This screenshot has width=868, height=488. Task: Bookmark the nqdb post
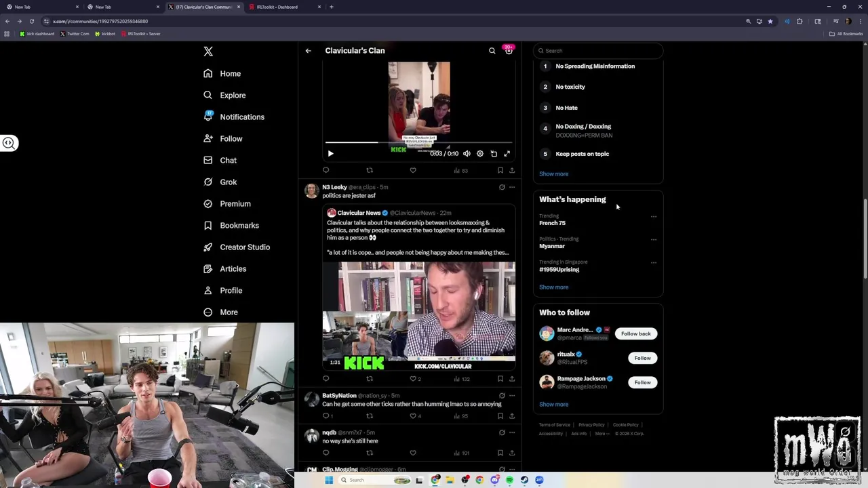(500, 453)
